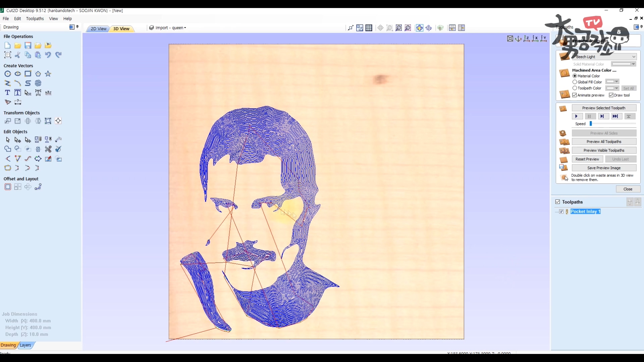Play the toolpath preview animation
The height and width of the screenshot is (362, 644).
(x=577, y=116)
